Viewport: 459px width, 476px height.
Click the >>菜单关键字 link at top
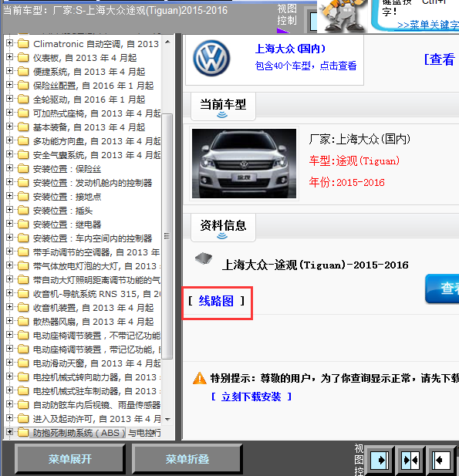pyautogui.click(x=427, y=25)
